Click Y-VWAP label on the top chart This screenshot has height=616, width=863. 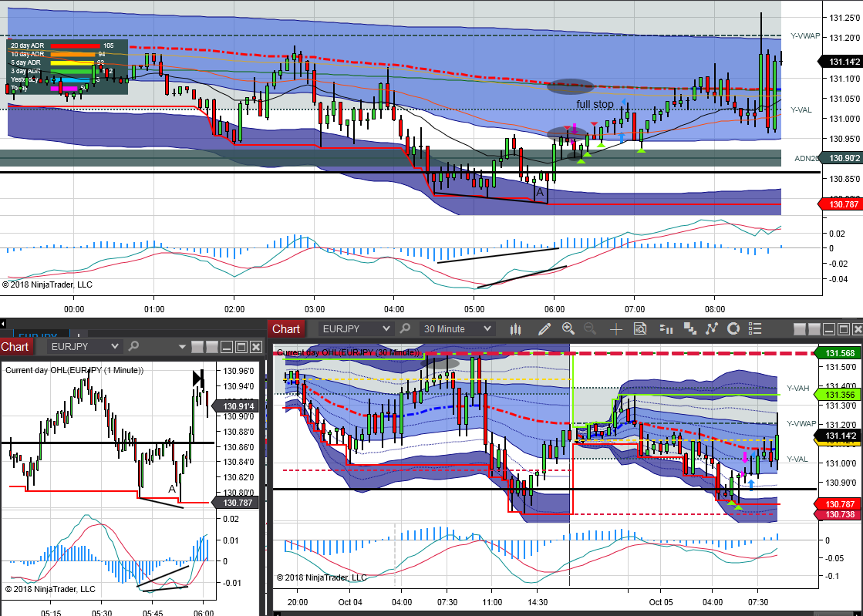point(805,36)
